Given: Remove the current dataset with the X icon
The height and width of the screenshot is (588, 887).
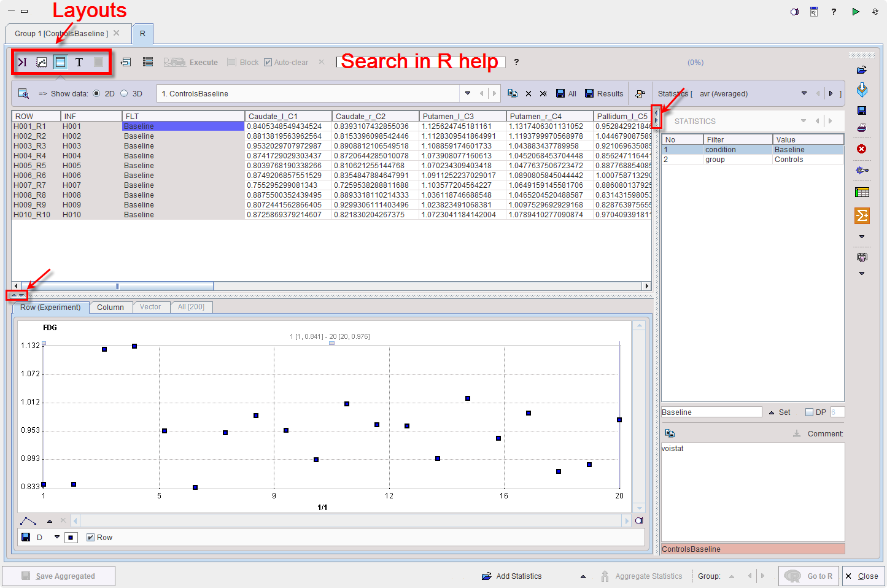Looking at the screenshot, I should pos(529,94).
